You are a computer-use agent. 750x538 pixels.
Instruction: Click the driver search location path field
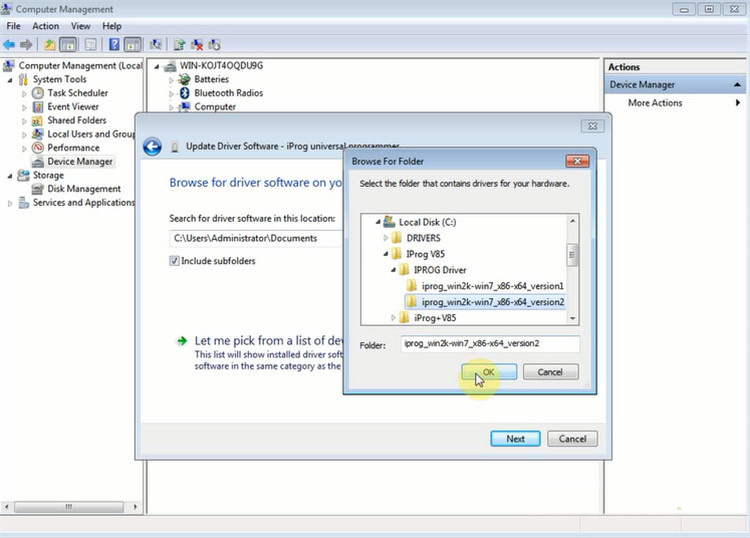point(256,238)
